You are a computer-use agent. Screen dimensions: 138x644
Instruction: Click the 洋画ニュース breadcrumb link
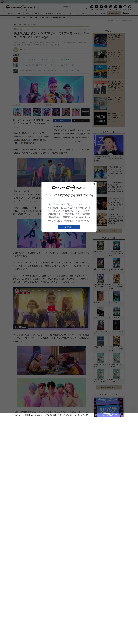[27, 24]
